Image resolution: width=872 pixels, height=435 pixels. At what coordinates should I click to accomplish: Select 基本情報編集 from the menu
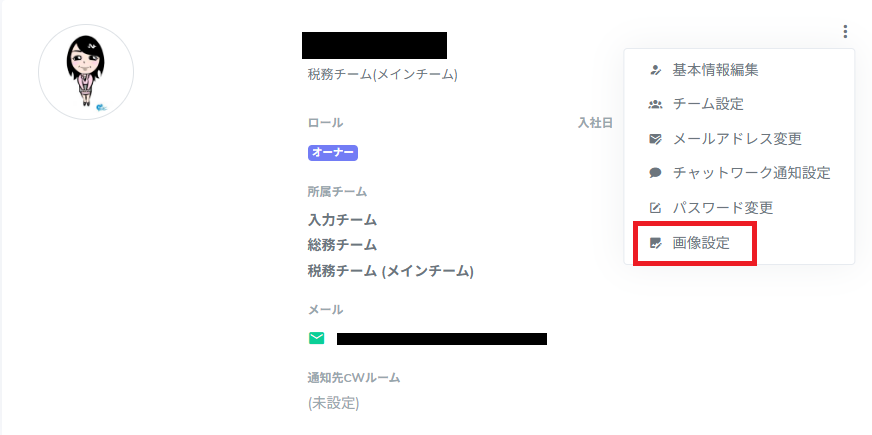point(715,70)
